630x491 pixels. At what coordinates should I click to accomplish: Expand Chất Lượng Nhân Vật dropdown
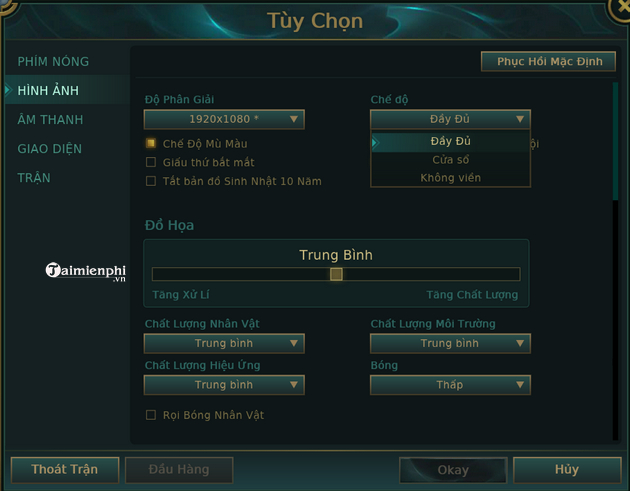pos(224,344)
